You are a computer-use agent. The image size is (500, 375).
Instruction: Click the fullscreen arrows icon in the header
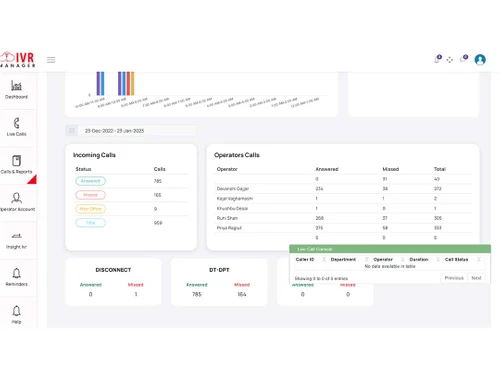(450, 60)
